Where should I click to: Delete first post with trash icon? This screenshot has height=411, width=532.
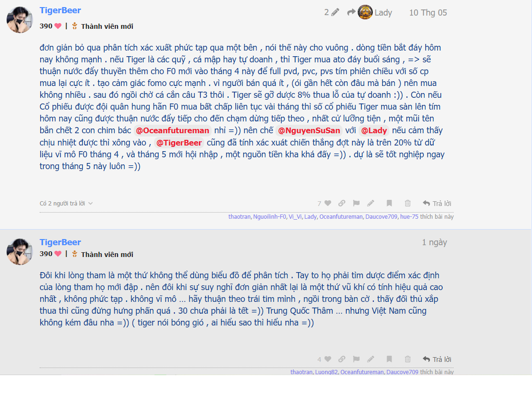[407, 203]
